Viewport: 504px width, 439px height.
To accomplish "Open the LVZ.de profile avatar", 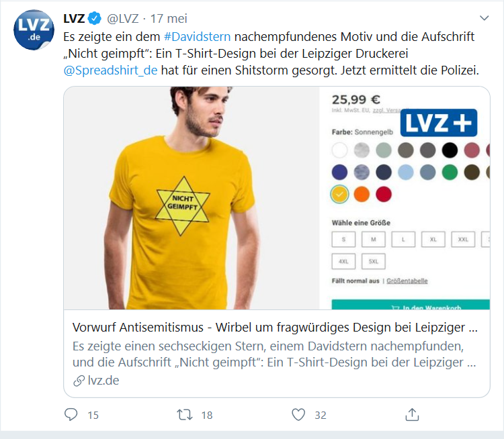I will [x=34, y=30].
